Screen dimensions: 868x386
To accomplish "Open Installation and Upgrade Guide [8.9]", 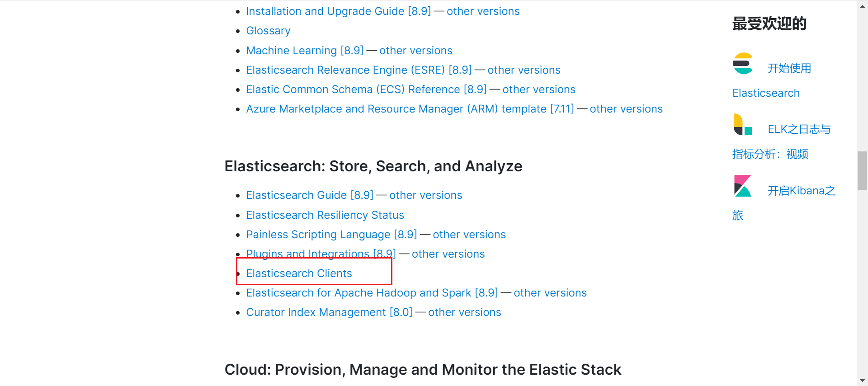I will click(x=338, y=11).
